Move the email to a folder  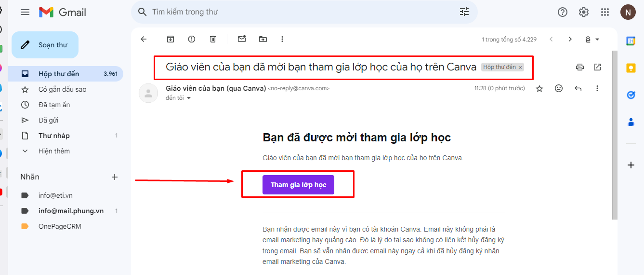coord(263,39)
